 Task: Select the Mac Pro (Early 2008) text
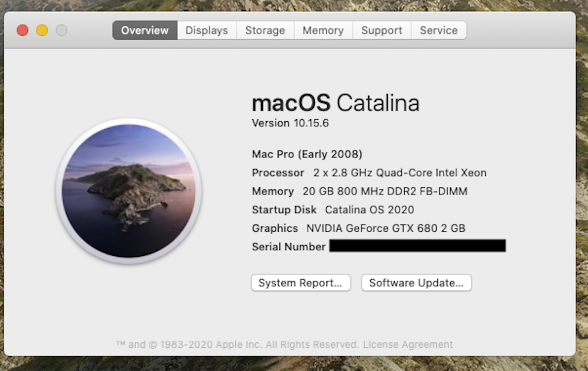click(307, 154)
